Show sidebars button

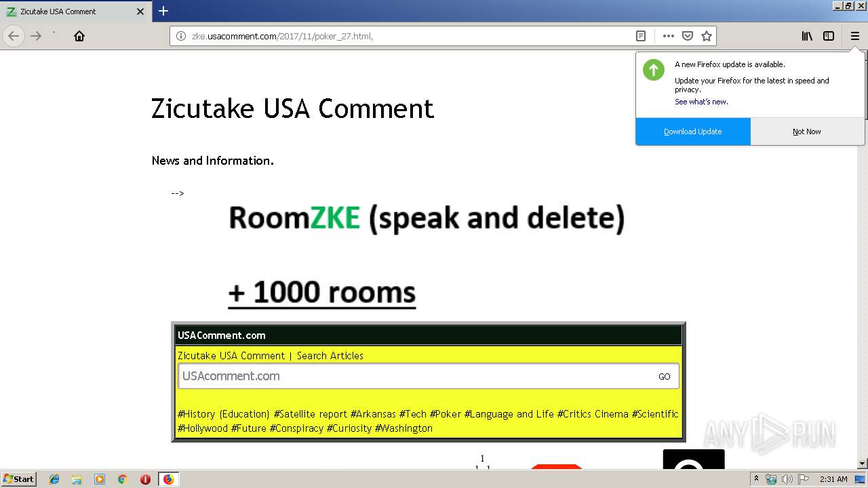pyautogui.click(x=829, y=36)
